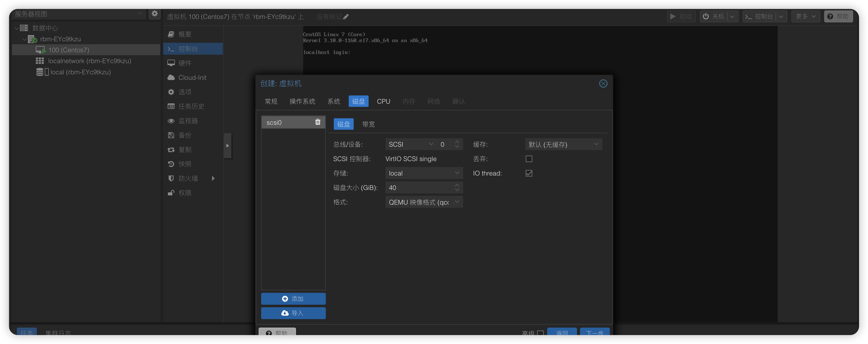Click the 添加 add disk button
Image resolution: width=868 pixels, height=344 pixels.
(x=293, y=299)
